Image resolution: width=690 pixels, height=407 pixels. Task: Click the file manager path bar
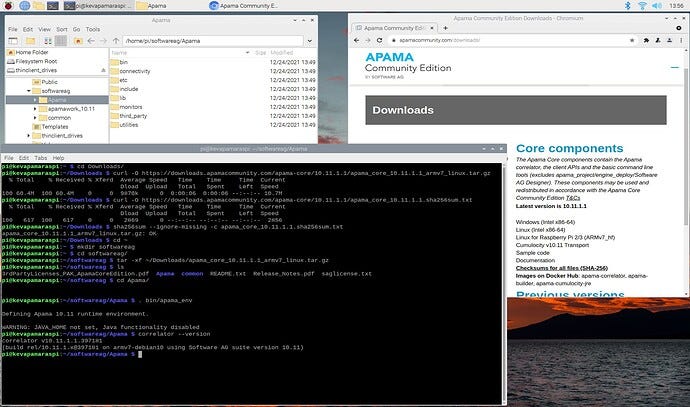[x=213, y=41]
